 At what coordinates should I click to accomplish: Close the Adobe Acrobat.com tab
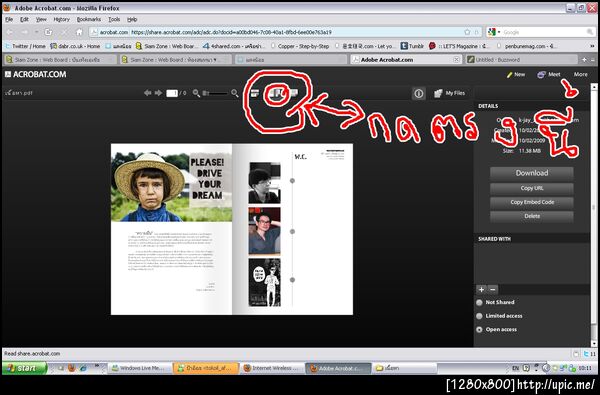coord(456,60)
